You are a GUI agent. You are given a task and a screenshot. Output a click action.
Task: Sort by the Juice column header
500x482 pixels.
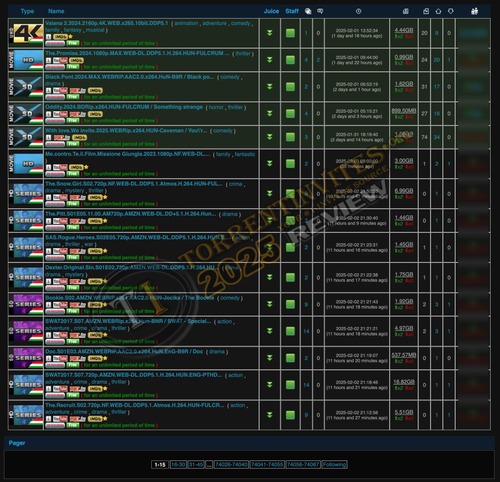point(271,11)
